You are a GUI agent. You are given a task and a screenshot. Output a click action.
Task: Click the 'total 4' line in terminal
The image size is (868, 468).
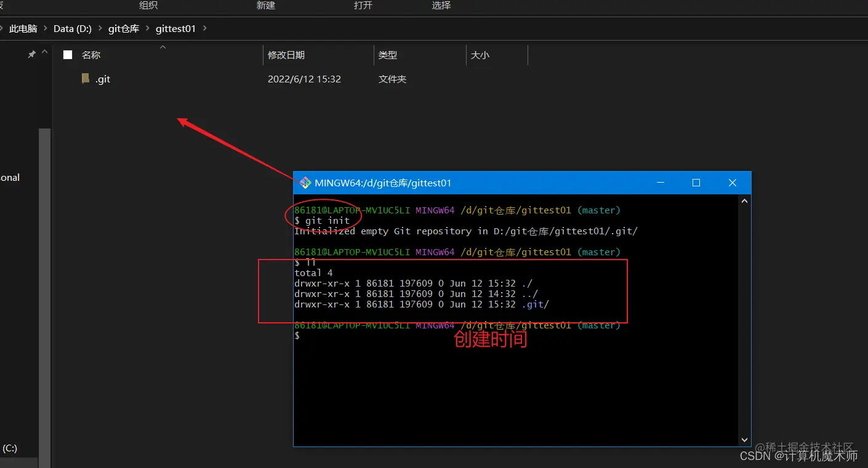(313, 272)
